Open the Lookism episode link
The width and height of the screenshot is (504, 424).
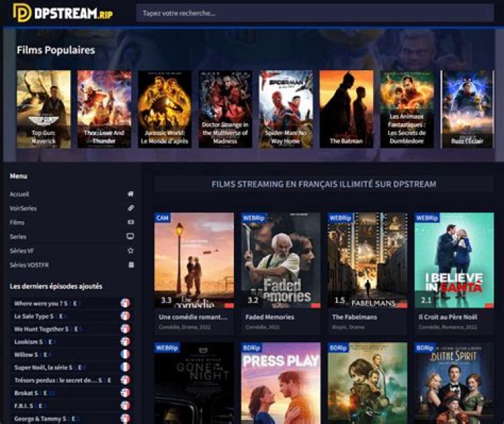(x=34, y=342)
